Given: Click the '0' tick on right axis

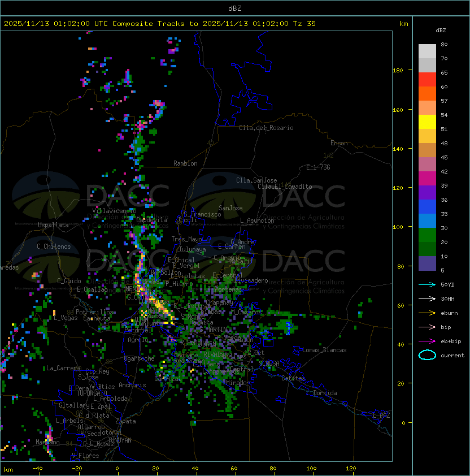Looking at the screenshot, I should [x=403, y=423].
